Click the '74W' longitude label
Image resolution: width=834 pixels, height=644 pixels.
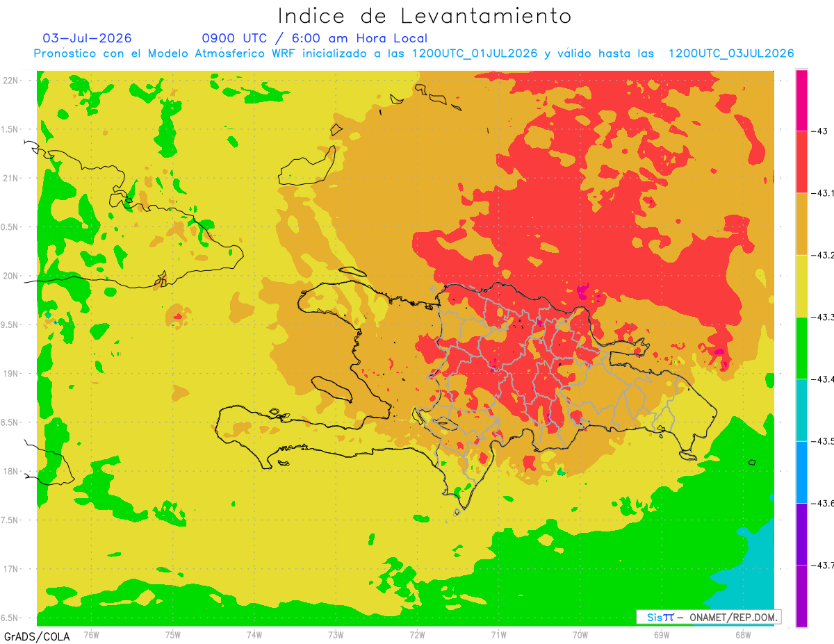click(254, 634)
